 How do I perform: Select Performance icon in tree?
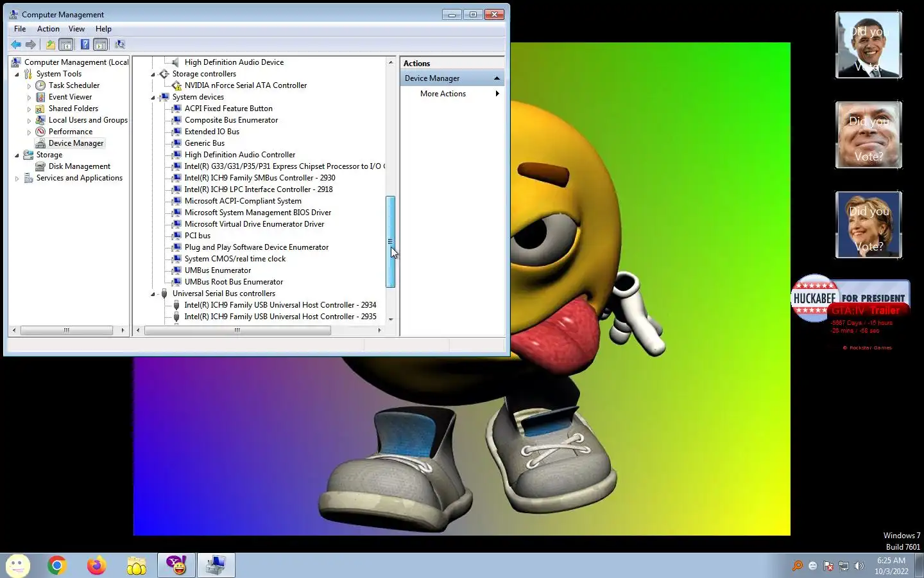pos(40,132)
